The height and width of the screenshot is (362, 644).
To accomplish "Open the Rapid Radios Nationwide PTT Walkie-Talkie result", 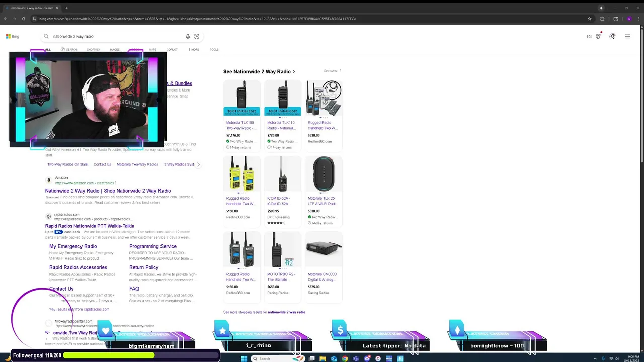I will point(90,226).
